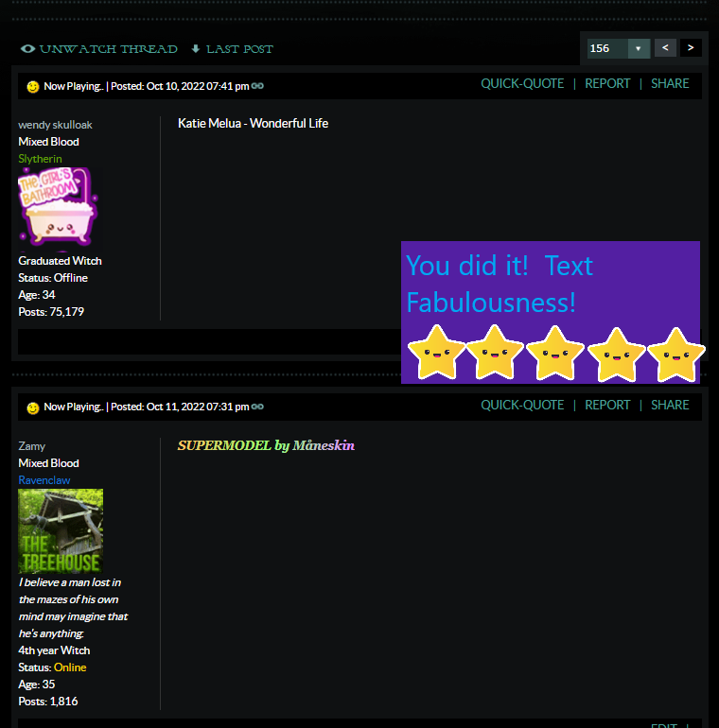
Task: Click the Age: 34 text
Action: (37, 295)
